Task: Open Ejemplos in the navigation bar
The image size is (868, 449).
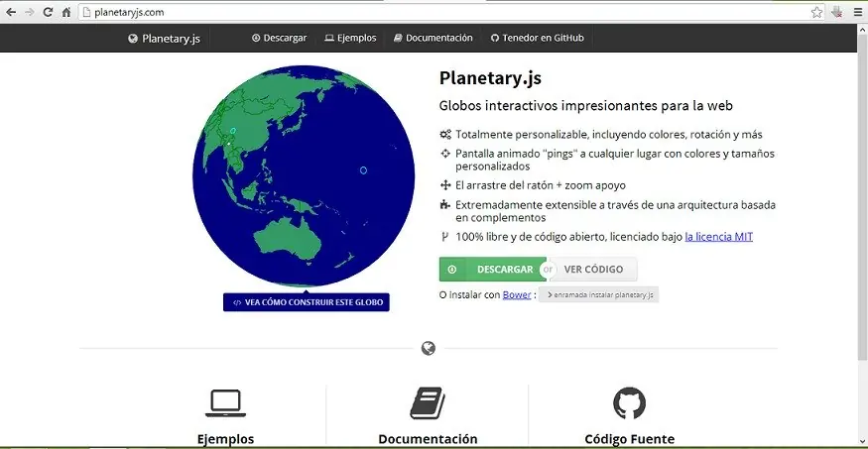Action: [x=350, y=38]
